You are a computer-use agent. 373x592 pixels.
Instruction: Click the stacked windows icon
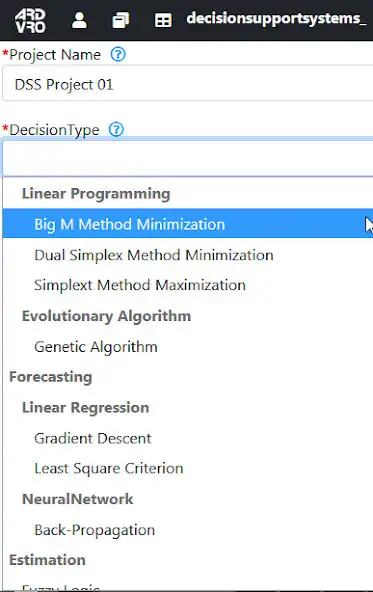tap(121, 20)
